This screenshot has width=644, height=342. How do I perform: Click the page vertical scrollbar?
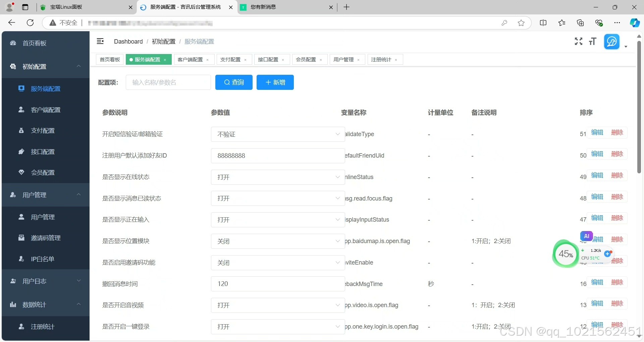(639, 107)
